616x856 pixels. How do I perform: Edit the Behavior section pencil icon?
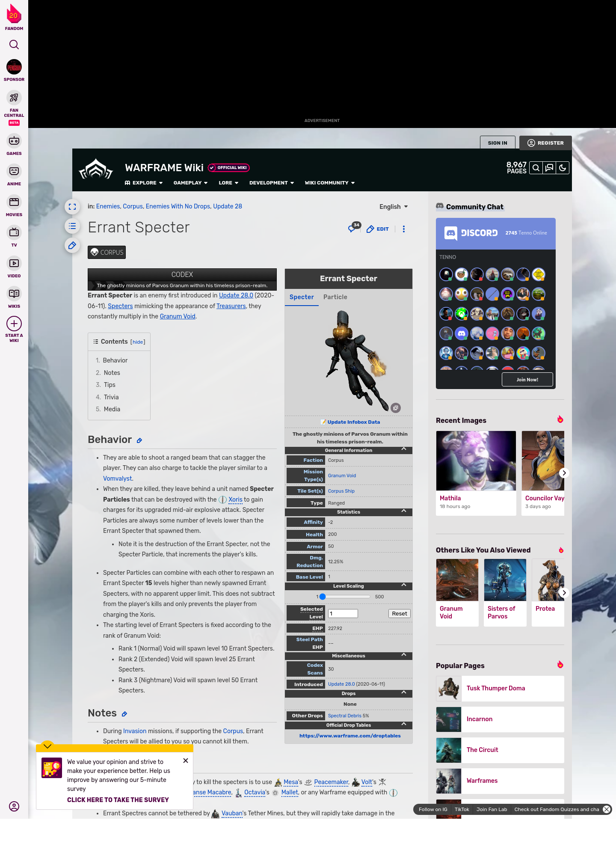point(139,440)
